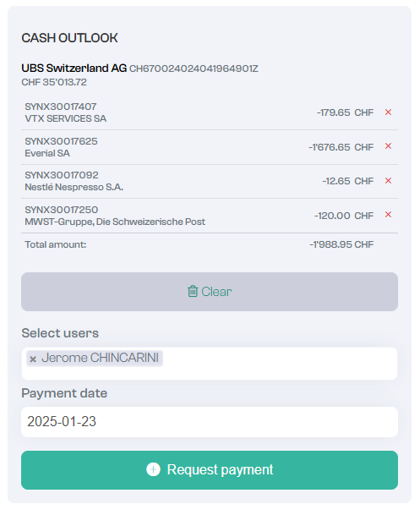Click the UBS Switzerland AG account name
This screenshot has height=515, width=420.
(x=74, y=68)
